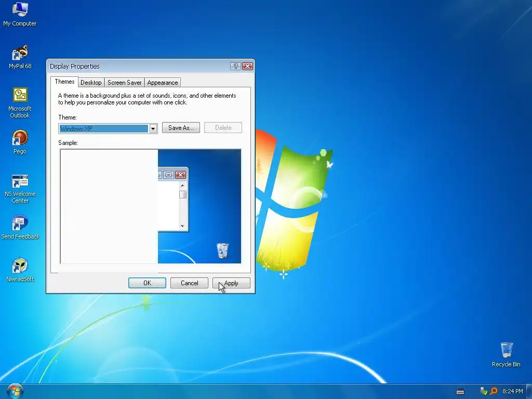The height and width of the screenshot is (399, 532).
Task: Click the on-screen keyboard tray icon
Action: (x=460, y=392)
